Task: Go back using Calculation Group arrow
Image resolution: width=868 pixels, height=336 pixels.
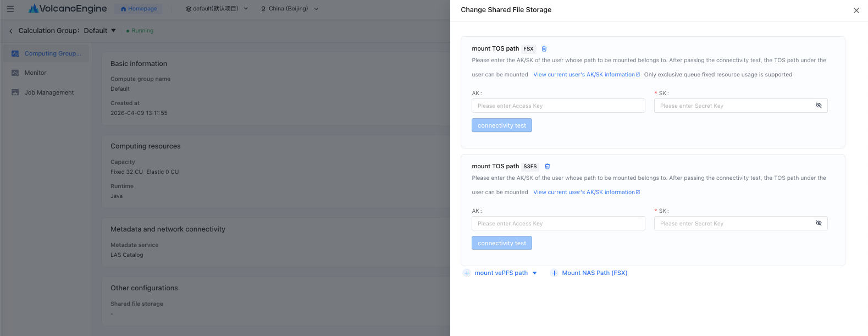Action: coord(10,31)
